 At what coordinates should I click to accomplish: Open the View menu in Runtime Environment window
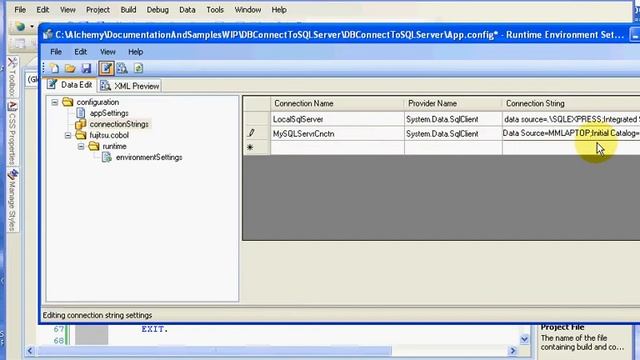click(x=108, y=52)
